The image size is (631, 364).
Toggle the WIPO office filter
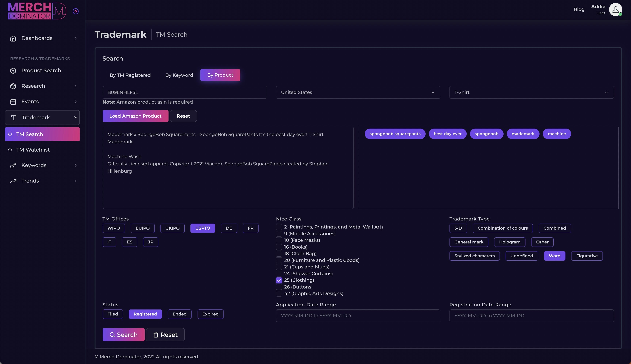click(114, 228)
